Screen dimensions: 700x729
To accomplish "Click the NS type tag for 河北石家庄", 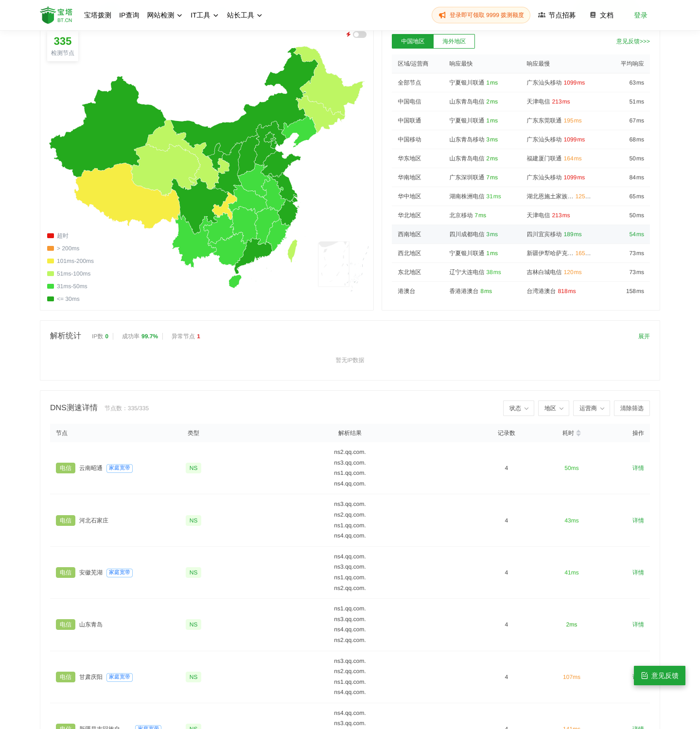I will (x=193, y=521).
